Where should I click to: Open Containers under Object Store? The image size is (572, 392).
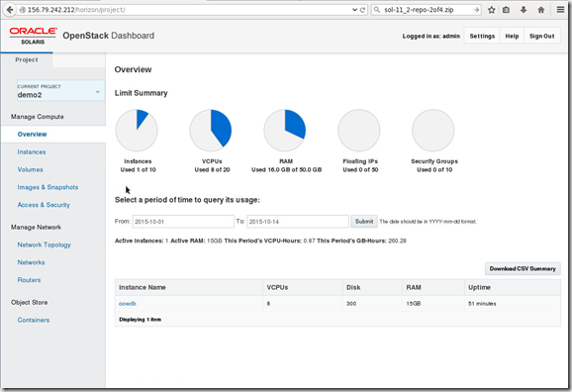[x=34, y=320]
